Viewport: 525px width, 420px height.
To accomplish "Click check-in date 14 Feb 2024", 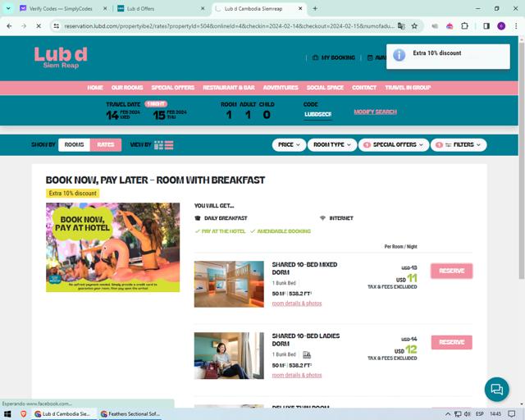I will [123, 115].
